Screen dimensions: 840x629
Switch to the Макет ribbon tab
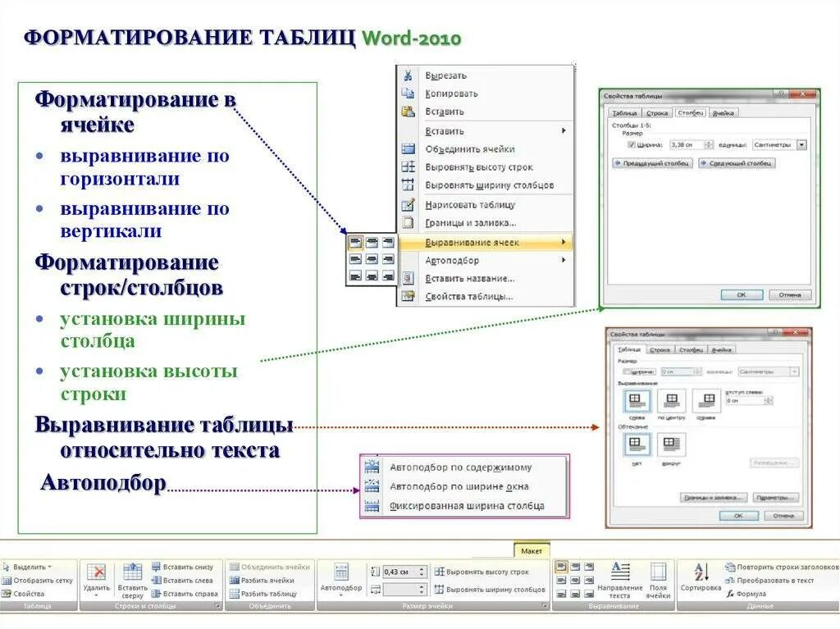point(532,550)
